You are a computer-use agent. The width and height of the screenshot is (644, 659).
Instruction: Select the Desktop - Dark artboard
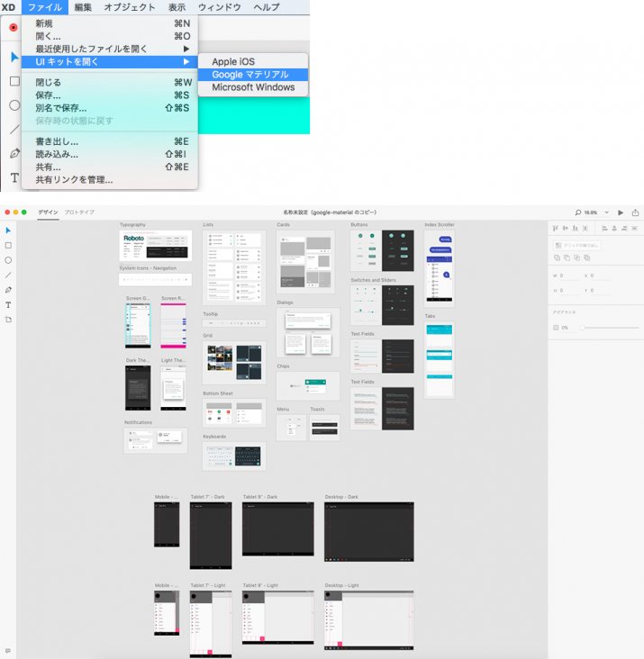(x=368, y=531)
